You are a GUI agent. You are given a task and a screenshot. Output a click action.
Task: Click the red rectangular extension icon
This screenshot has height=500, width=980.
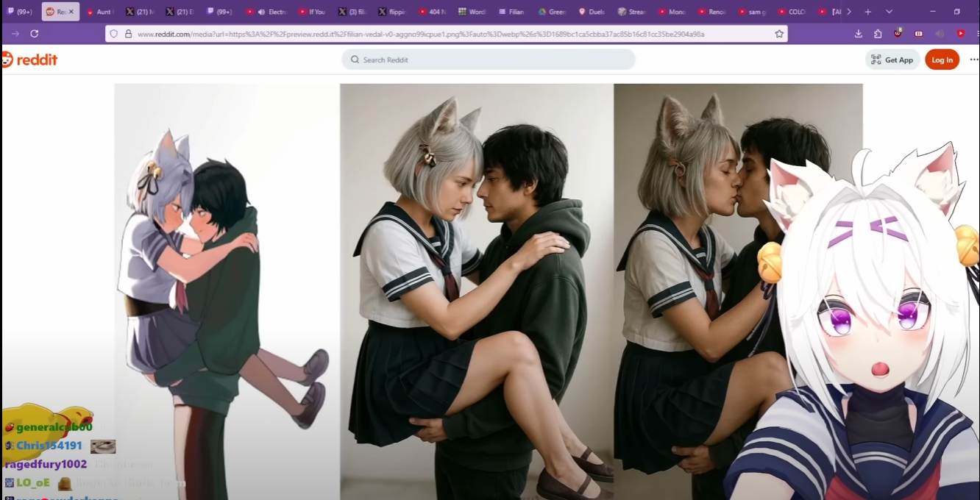(x=919, y=34)
